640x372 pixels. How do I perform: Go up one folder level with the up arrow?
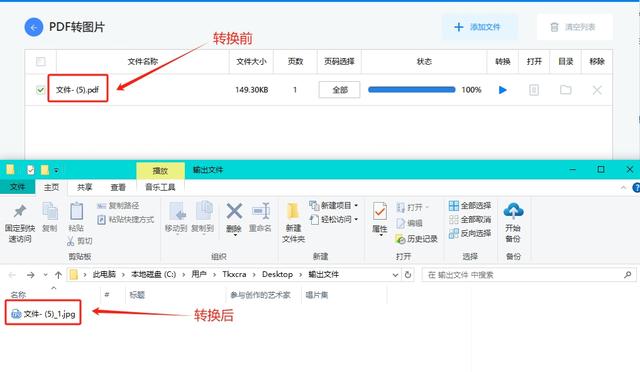[x=58, y=275]
